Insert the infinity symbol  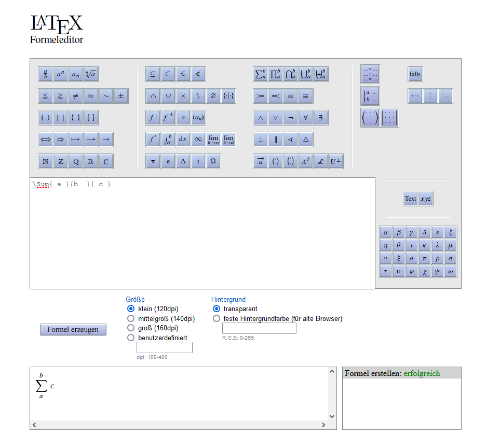(198, 139)
